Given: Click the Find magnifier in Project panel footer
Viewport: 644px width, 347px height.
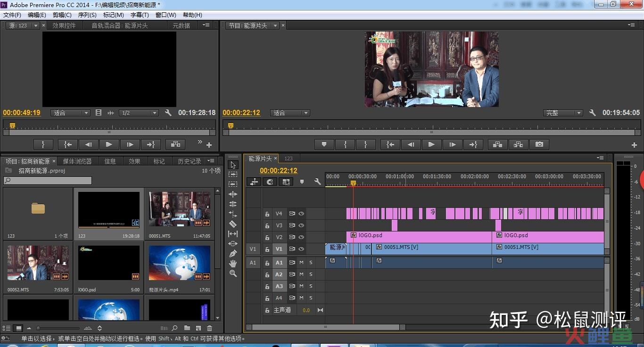Looking at the screenshot, I should pyautogui.click(x=174, y=328).
